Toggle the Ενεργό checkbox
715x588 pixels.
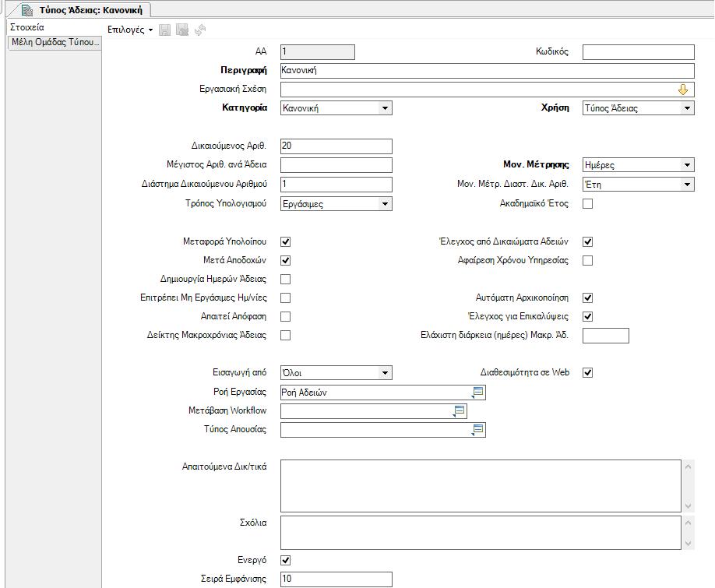[285, 560]
